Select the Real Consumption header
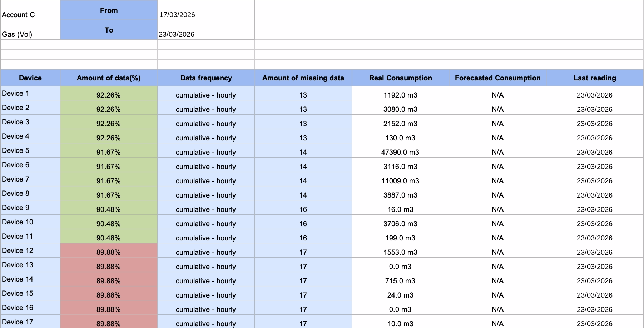Viewport: 644px width, 328px height. [400, 78]
